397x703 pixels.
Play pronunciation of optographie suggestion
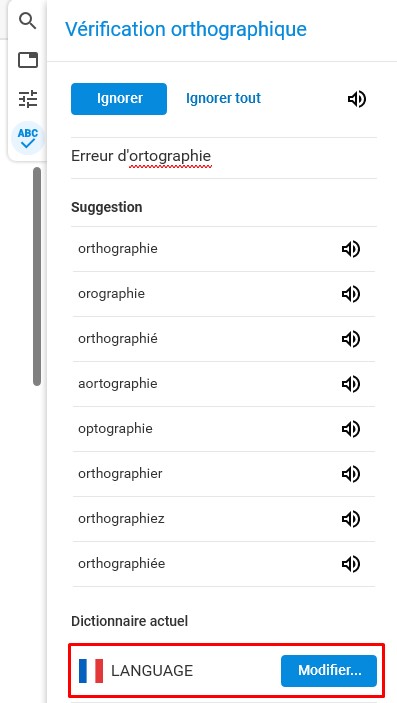[x=351, y=429]
